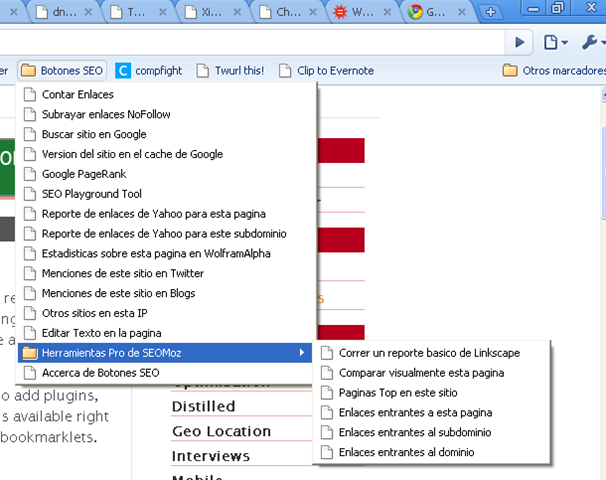Image resolution: width=606 pixels, height=480 pixels.
Task: Select Google PageRank entry
Action: click(167, 174)
